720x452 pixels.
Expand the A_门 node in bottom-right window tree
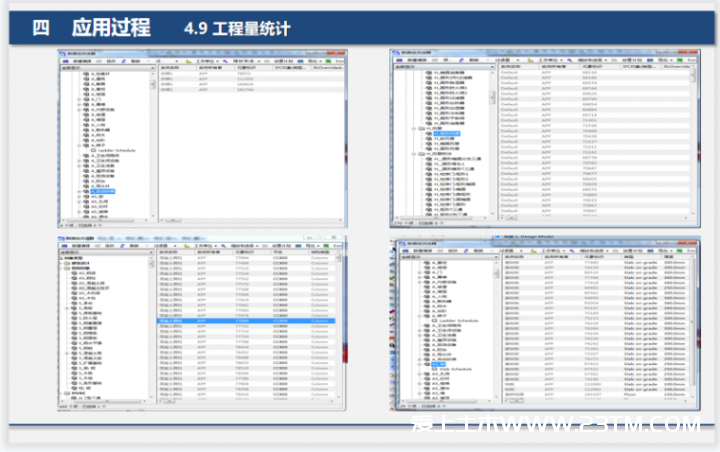click(x=419, y=272)
